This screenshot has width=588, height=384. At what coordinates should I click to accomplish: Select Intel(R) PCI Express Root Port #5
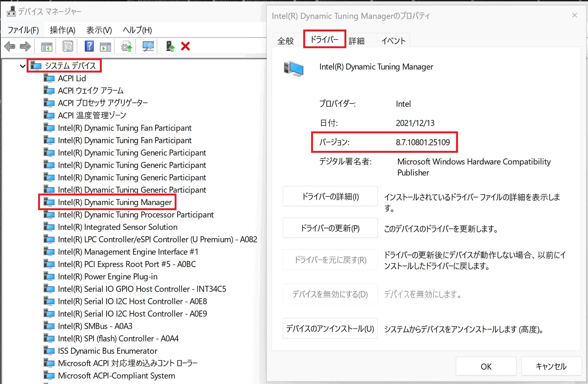click(x=127, y=264)
